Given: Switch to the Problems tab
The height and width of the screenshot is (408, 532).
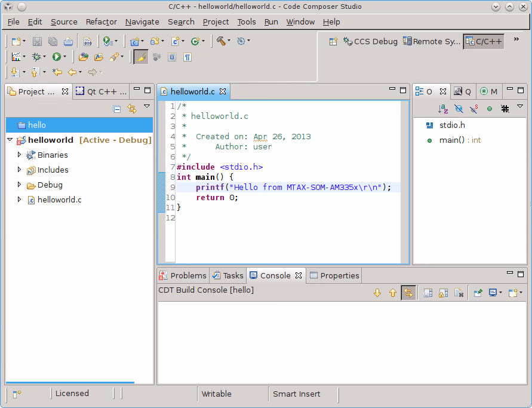Looking at the screenshot, I should tap(183, 275).
